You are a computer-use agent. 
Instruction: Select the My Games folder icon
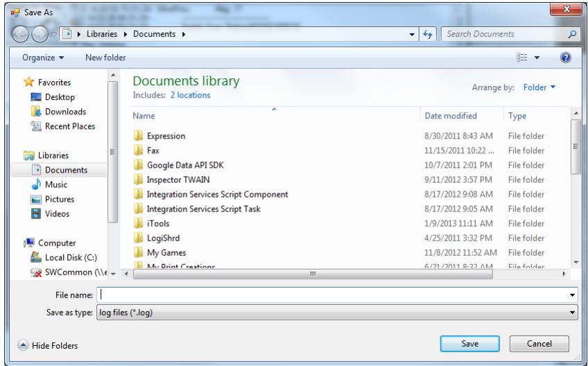[x=139, y=252]
